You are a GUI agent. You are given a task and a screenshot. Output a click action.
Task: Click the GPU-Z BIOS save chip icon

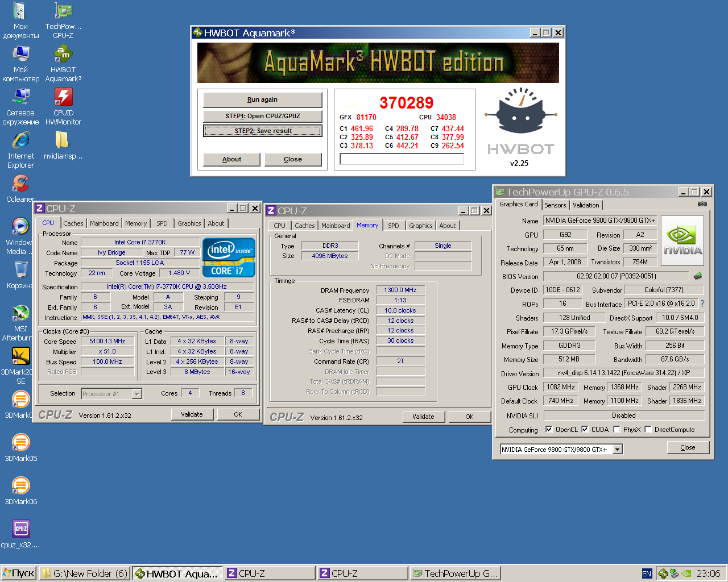coord(698,276)
